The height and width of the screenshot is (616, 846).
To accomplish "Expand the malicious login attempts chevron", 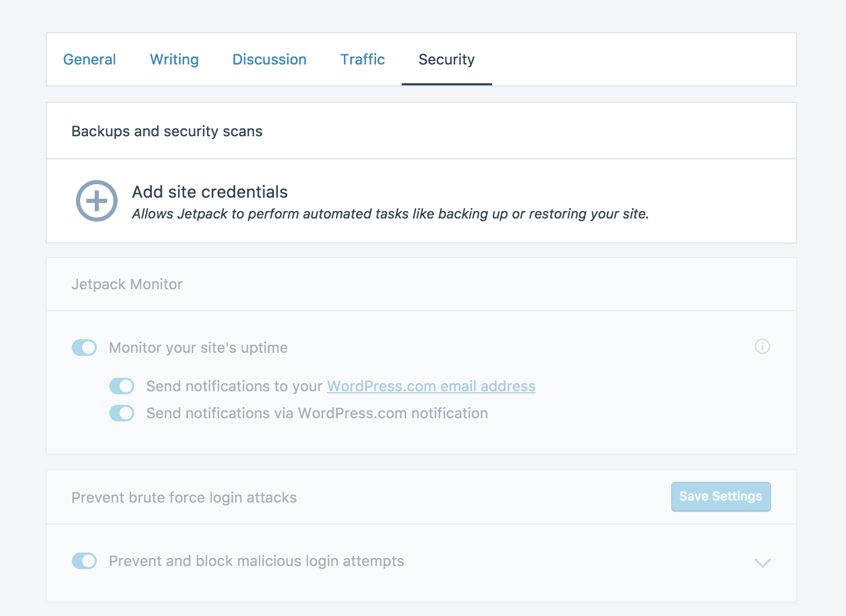I will (762, 562).
